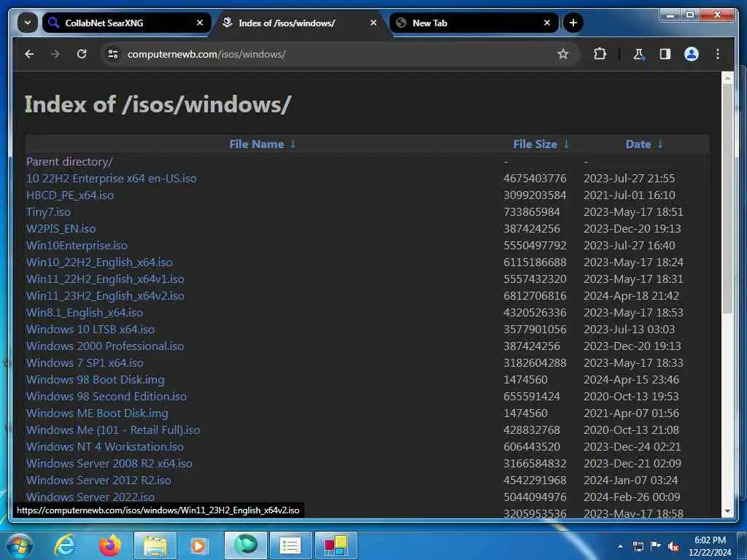Screen dimensions: 747x560
Task: Open volume control speaker icon
Action: click(673, 546)
